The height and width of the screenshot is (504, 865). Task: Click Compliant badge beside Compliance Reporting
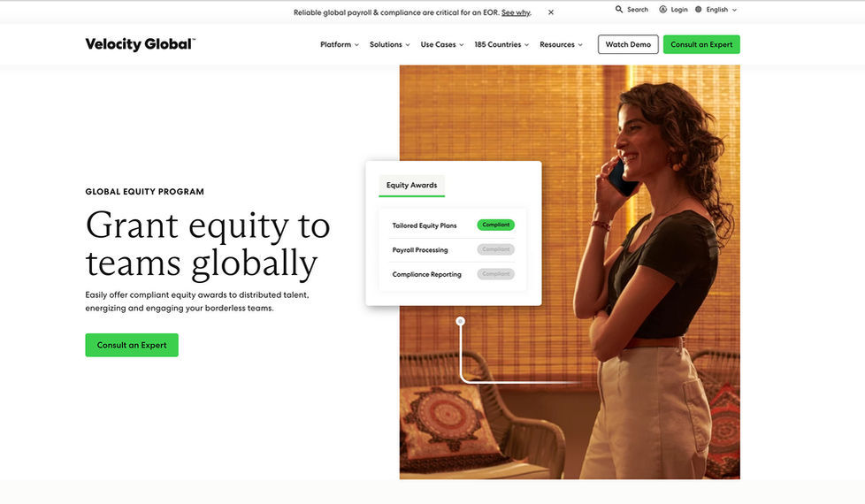496,274
